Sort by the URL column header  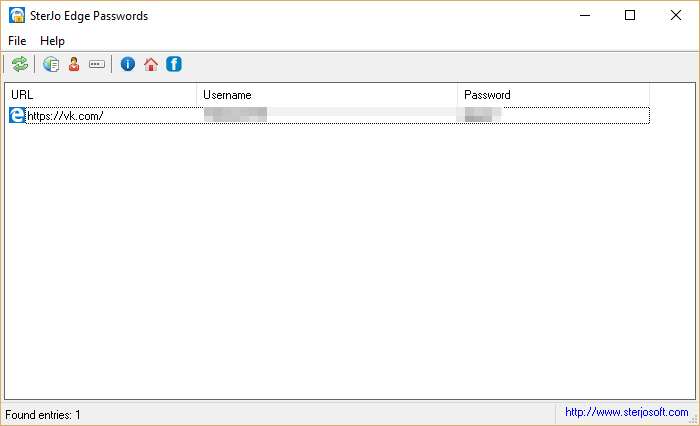coord(100,95)
